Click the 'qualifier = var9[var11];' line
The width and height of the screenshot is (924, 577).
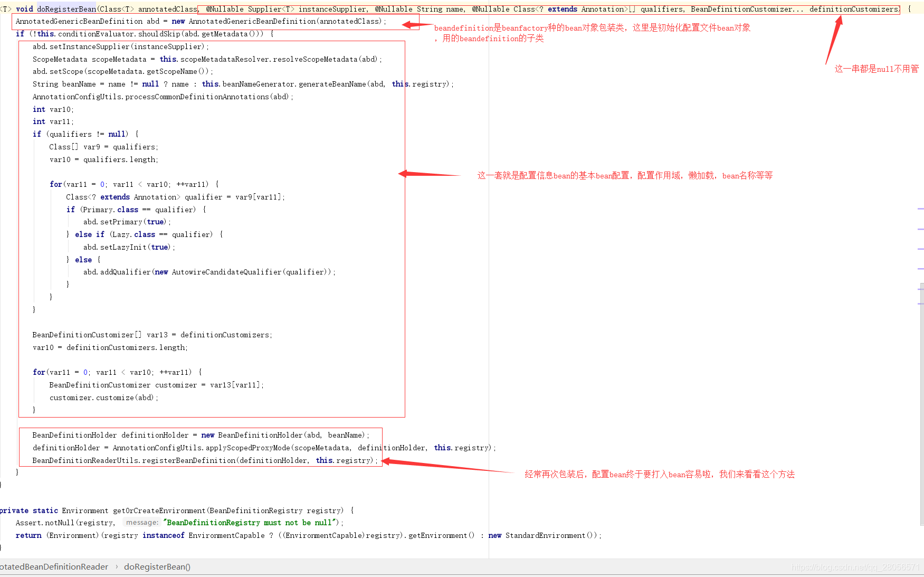click(x=176, y=197)
